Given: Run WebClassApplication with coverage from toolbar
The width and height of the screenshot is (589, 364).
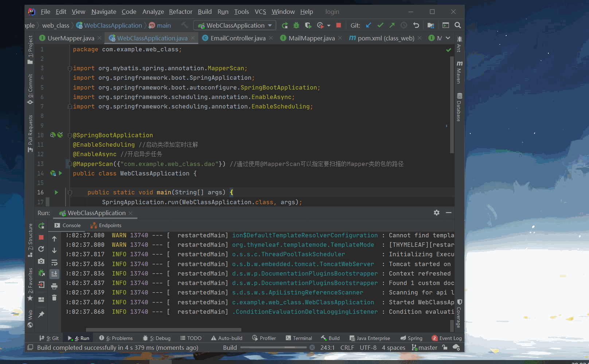Looking at the screenshot, I should (x=308, y=25).
